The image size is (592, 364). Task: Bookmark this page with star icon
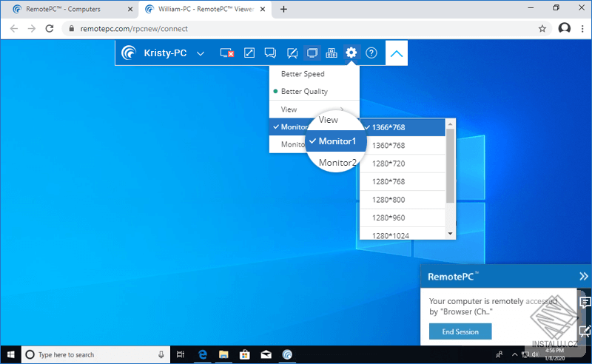[x=542, y=29]
